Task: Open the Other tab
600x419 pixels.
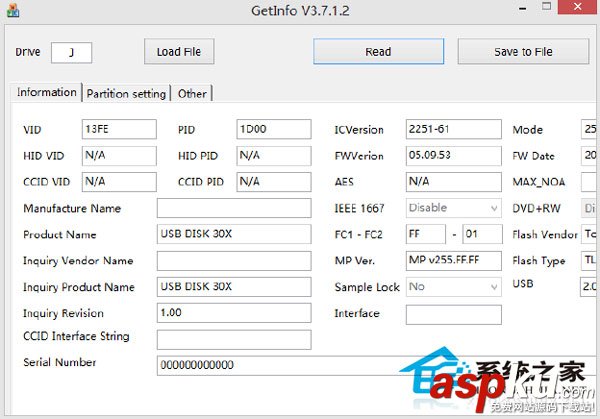Action: click(192, 94)
